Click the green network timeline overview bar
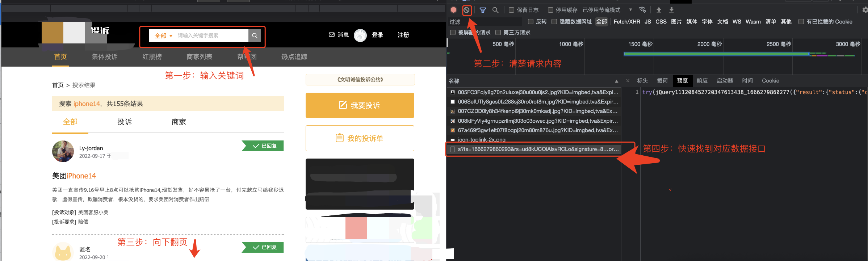868x261 pixels. pos(716,54)
